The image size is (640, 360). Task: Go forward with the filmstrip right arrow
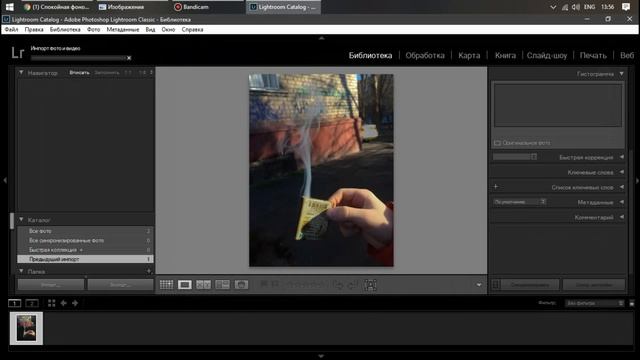(x=75, y=303)
